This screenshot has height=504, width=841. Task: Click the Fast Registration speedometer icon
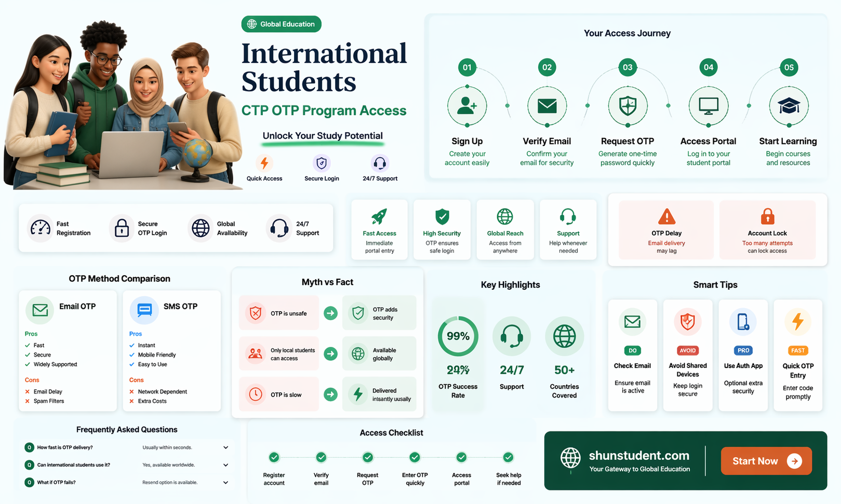coord(41,228)
